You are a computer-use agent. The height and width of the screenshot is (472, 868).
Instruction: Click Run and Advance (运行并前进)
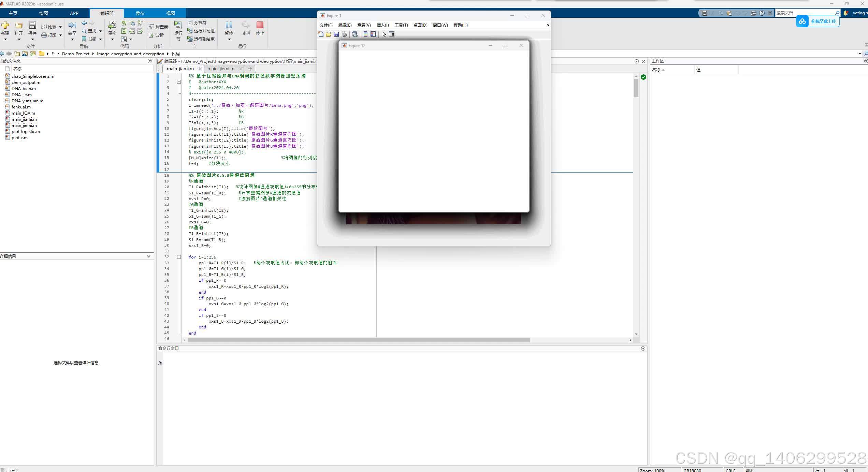click(x=201, y=31)
